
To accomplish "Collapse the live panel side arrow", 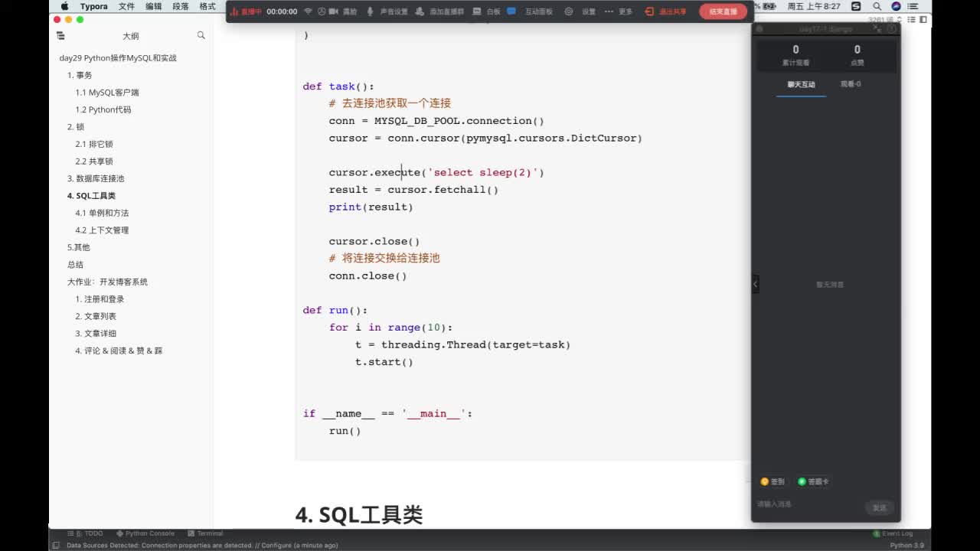I will pos(755,284).
